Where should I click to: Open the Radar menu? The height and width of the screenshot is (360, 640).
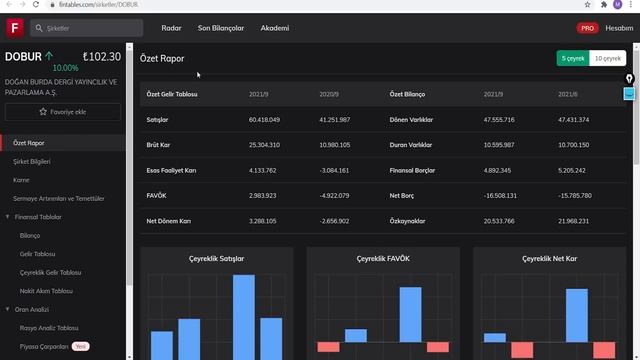[171, 28]
